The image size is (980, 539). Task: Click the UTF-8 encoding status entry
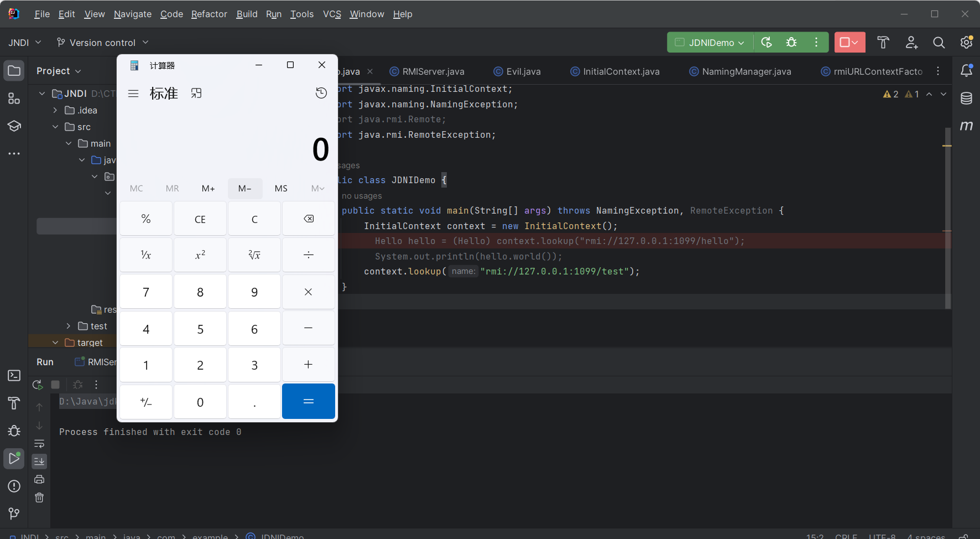(x=882, y=536)
